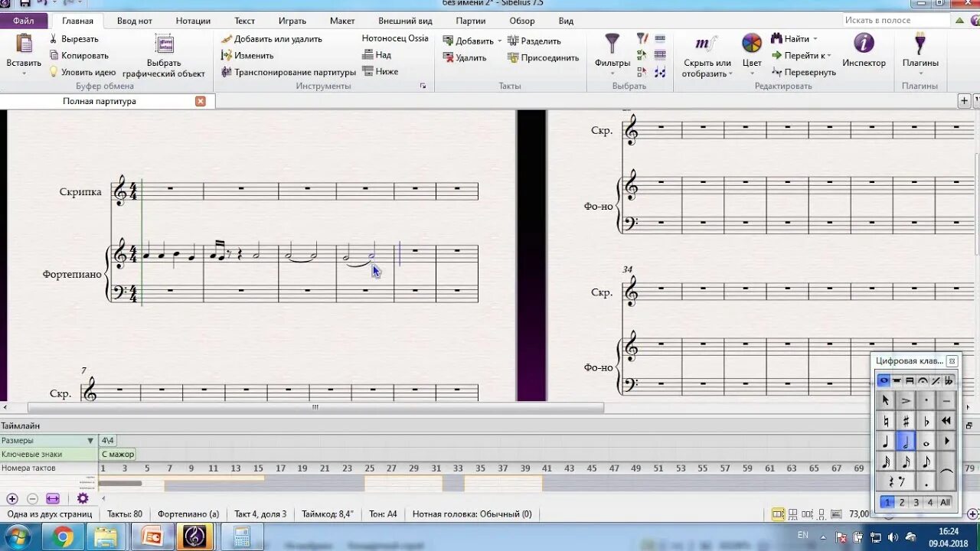Switch keypad to Accidentals layout

coord(949,380)
